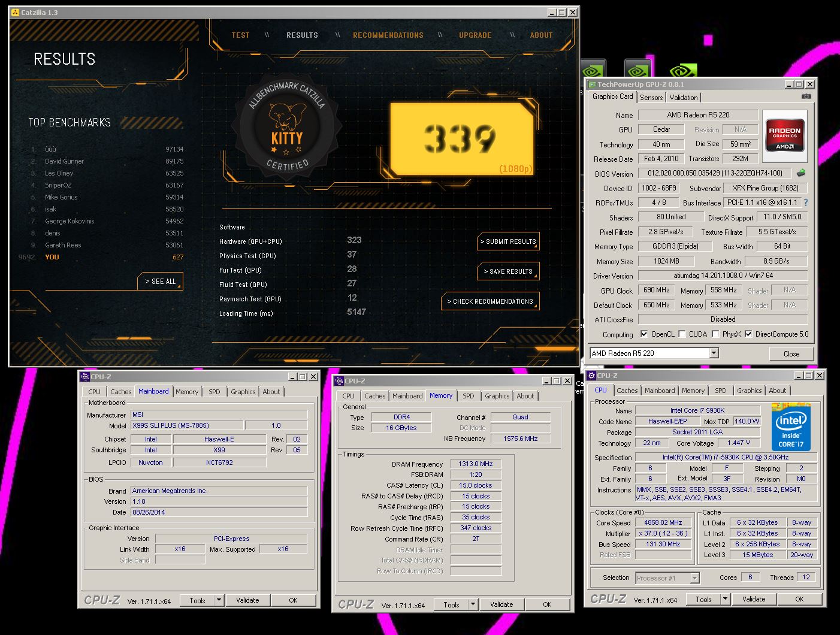Click the BIOS save chip icon in GPU-Z

coord(801,173)
